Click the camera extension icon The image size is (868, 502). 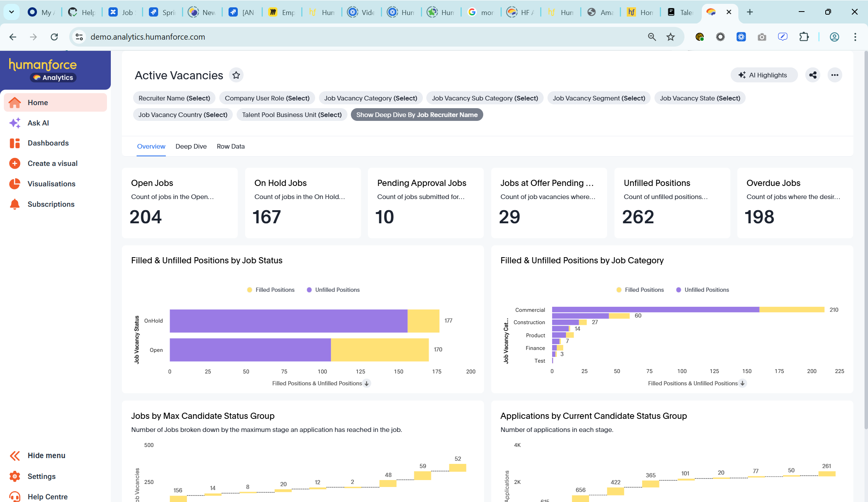coord(762,37)
